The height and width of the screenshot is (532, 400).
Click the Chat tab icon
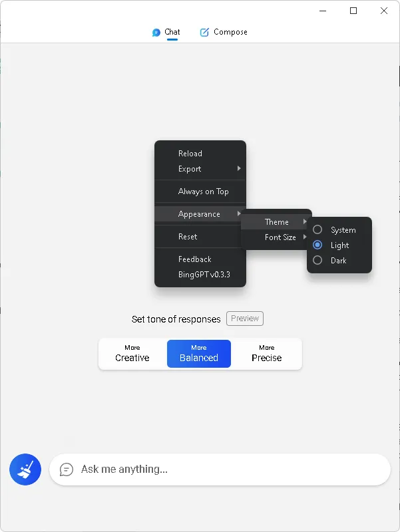click(x=156, y=33)
